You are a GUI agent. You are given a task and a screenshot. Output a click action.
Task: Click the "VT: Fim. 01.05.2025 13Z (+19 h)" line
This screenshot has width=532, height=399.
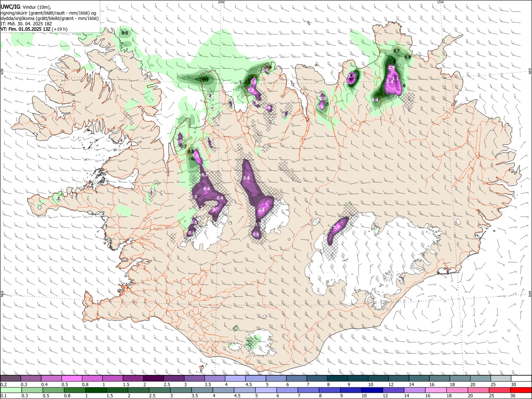click(x=34, y=29)
